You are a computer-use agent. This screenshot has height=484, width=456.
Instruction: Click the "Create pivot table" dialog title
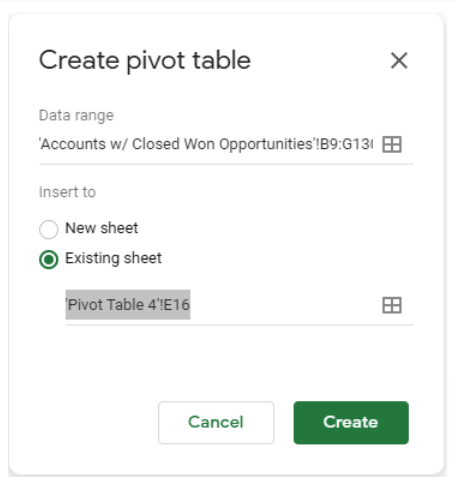coord(145,61)
